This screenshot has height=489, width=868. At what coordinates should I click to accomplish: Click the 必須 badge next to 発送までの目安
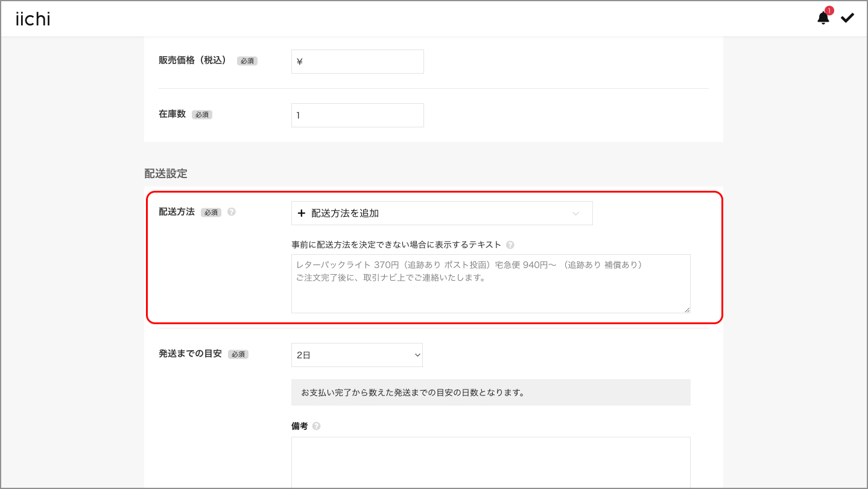(238, 354)
